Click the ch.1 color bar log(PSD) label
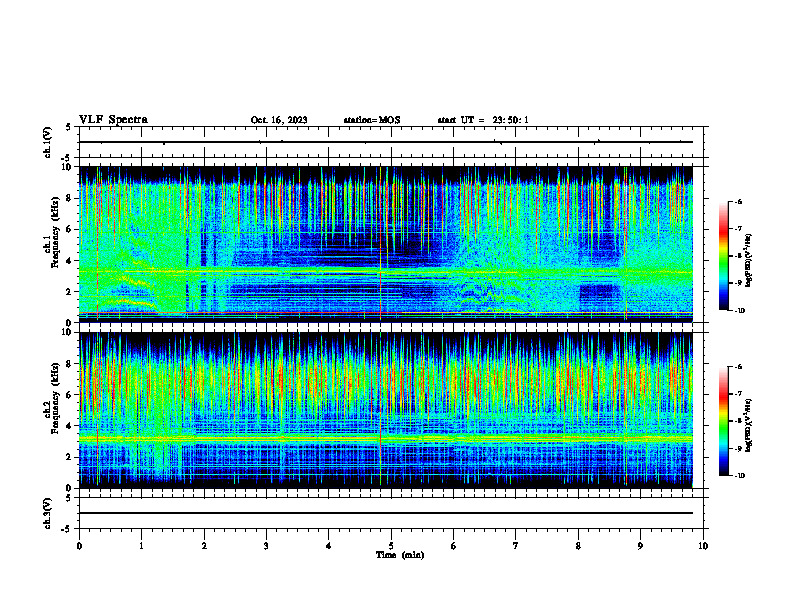The image size is (792, 612). point(749,261)
